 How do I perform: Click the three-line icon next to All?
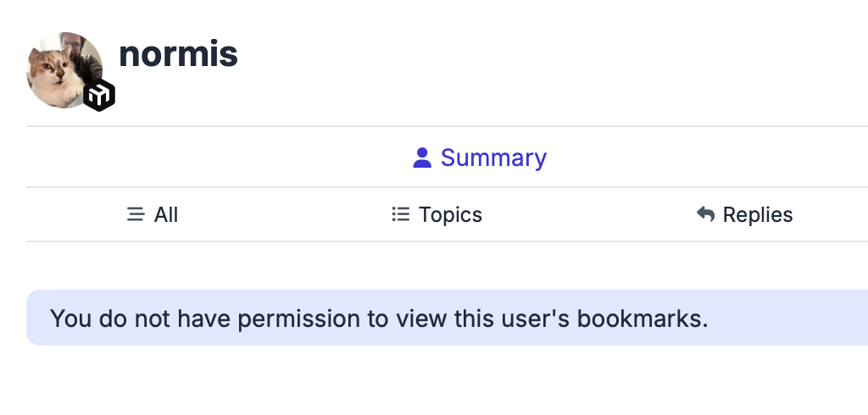tap(136, 214)
